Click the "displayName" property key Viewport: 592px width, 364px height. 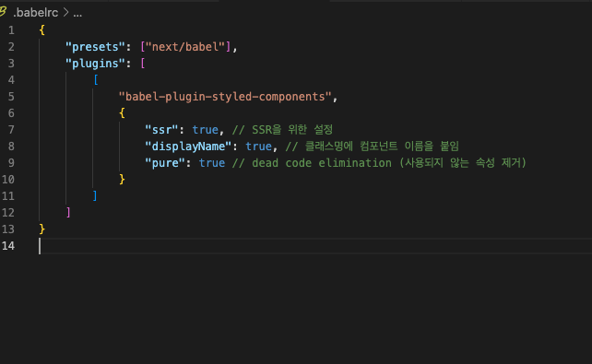(188, 147)
